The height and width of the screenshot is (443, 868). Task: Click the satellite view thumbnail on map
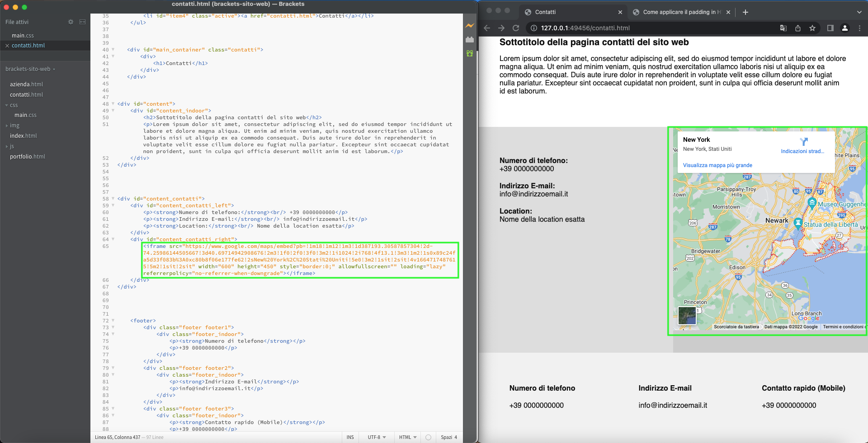pos(687,315)
